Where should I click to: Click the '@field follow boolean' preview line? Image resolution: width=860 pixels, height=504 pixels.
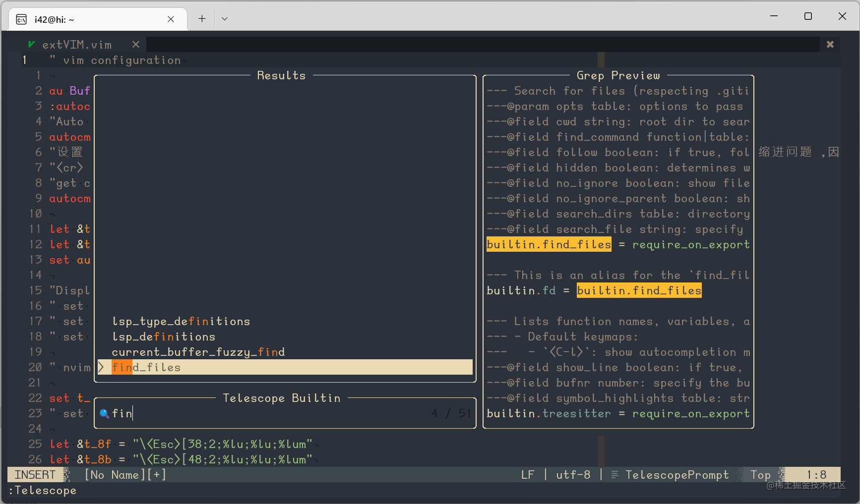coord(618,152)
